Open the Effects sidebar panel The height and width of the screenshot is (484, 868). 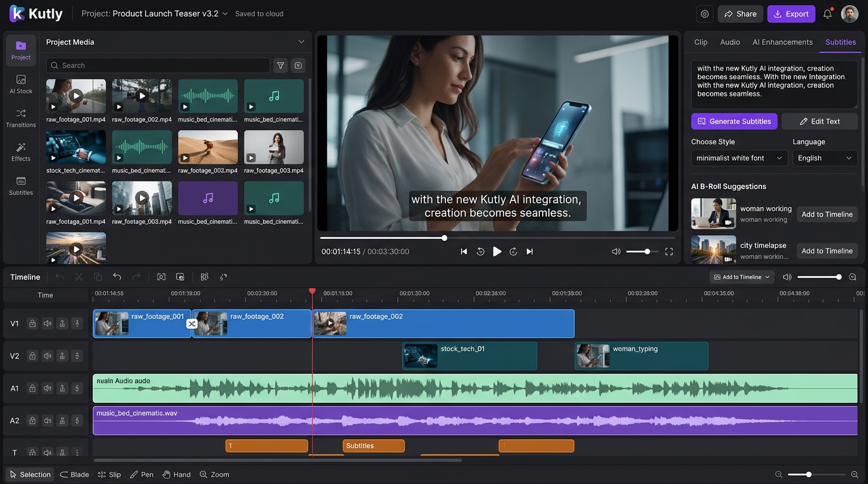(x=21, y=152)
